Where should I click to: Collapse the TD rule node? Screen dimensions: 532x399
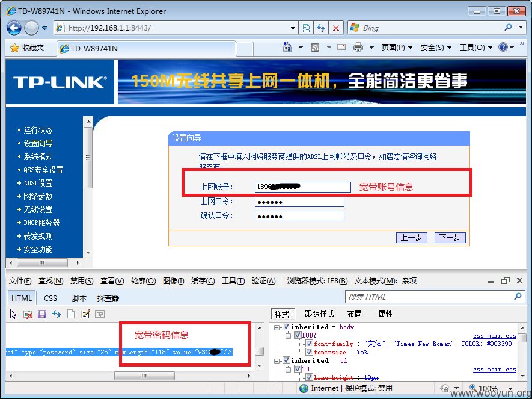pyautogui.click(x=288, y=370)
